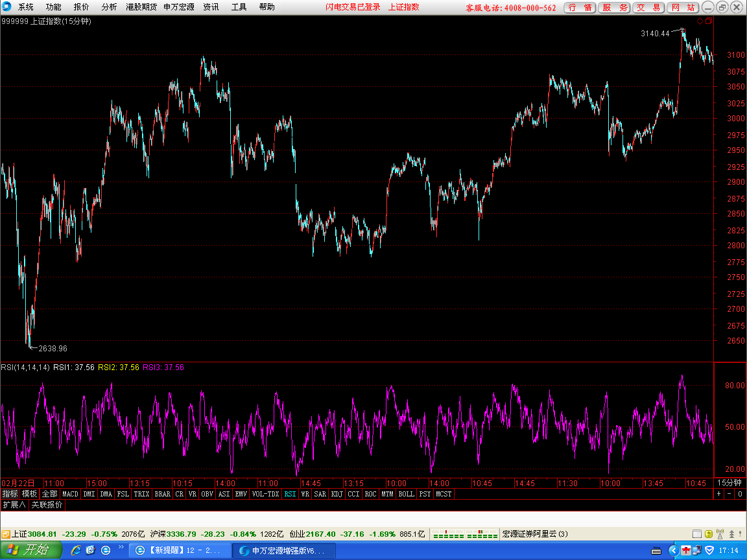Click the green signal bars indicator in status bar
The image size is (747, 560).
pos(464,534)
